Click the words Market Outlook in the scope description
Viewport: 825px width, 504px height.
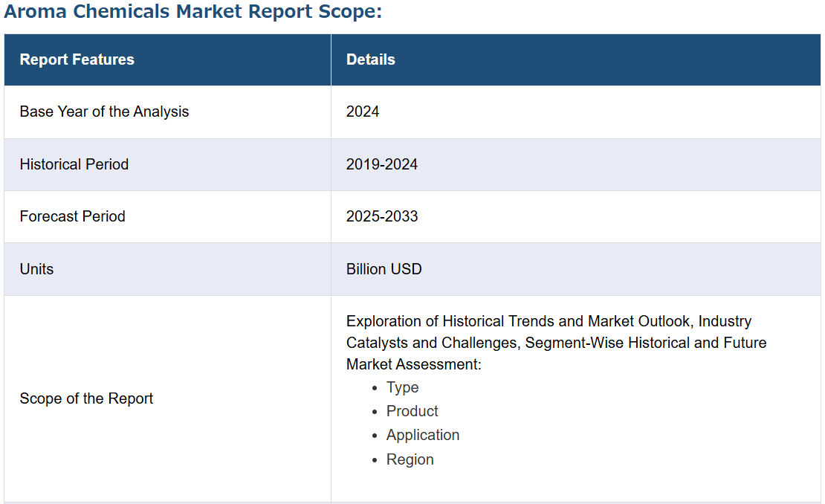[638, 321]
